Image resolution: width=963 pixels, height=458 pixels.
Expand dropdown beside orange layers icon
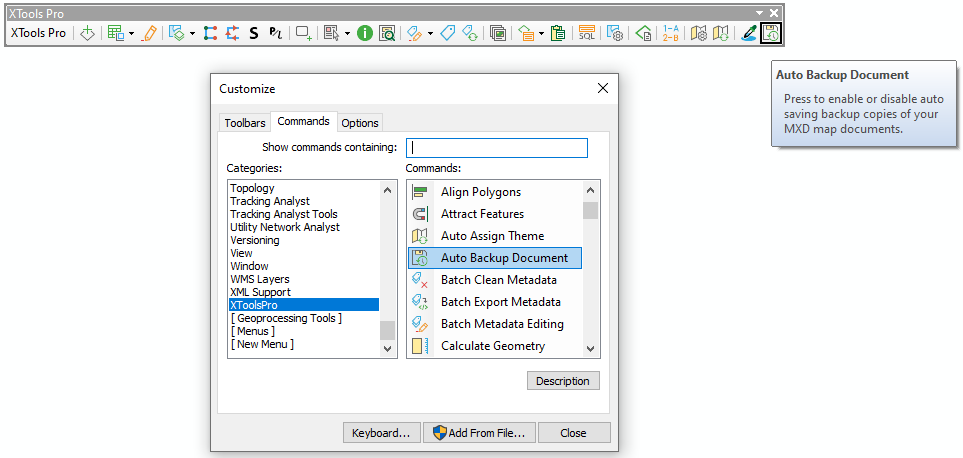542,33
